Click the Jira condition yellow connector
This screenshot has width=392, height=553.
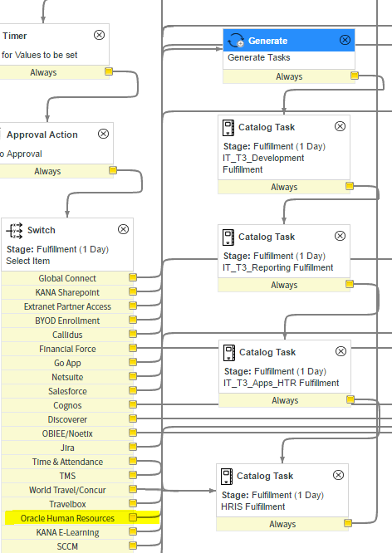133,447
